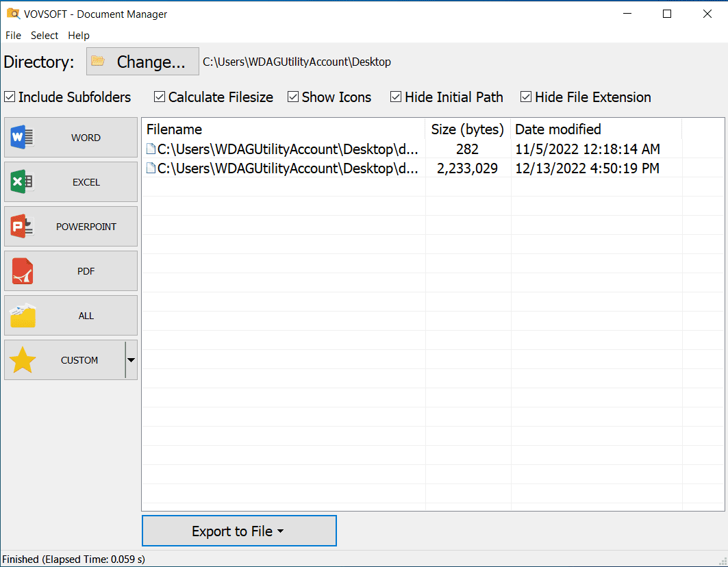Click date 11/5/2022 12:18:14 AM
This screenshot has height=567, width=728.
click(x=588, y=149)
